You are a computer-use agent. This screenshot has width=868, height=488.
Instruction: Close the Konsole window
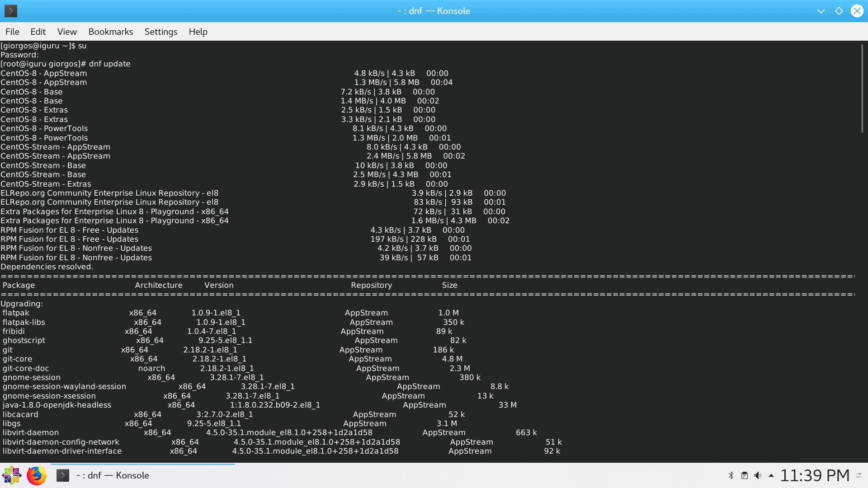[x=857, y=11]
